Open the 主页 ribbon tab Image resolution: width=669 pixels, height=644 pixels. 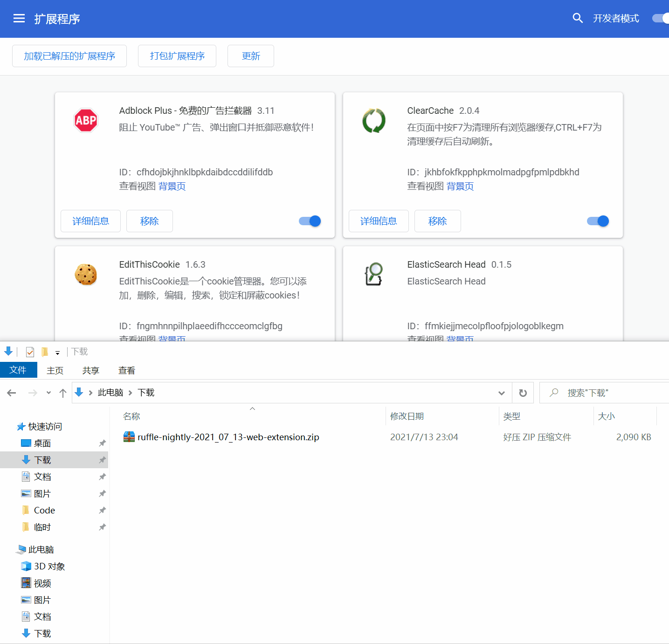[x=55, y=370]
